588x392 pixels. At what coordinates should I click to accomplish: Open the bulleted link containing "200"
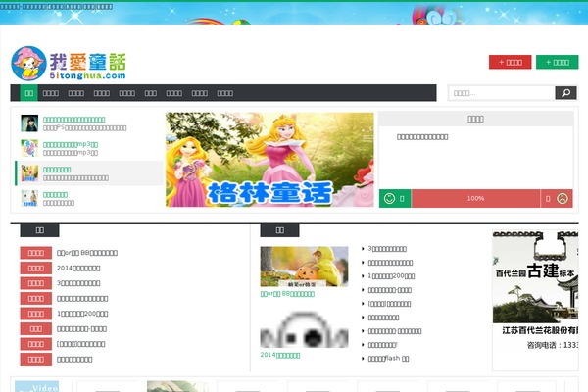pyautogui.click(x=391, y=276)
